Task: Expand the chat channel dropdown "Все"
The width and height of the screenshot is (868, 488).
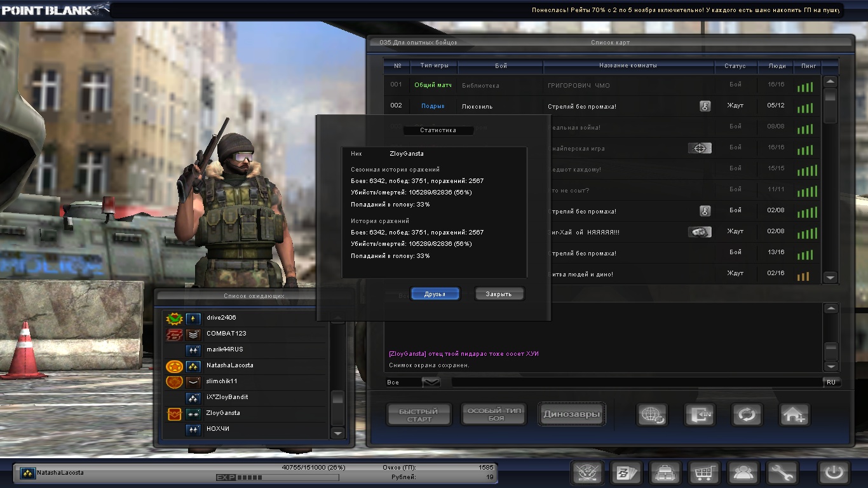Action: (x=431, y=383)
